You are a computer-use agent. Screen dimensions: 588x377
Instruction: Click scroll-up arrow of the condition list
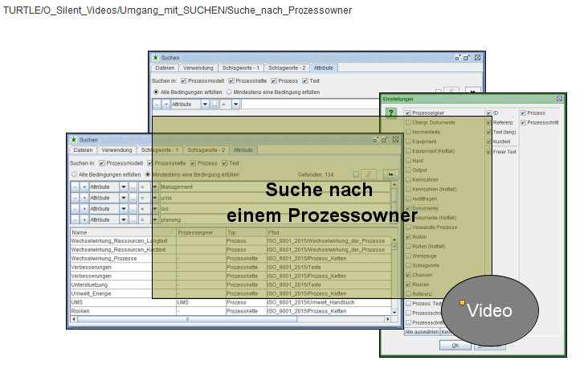tap(394, 185)
